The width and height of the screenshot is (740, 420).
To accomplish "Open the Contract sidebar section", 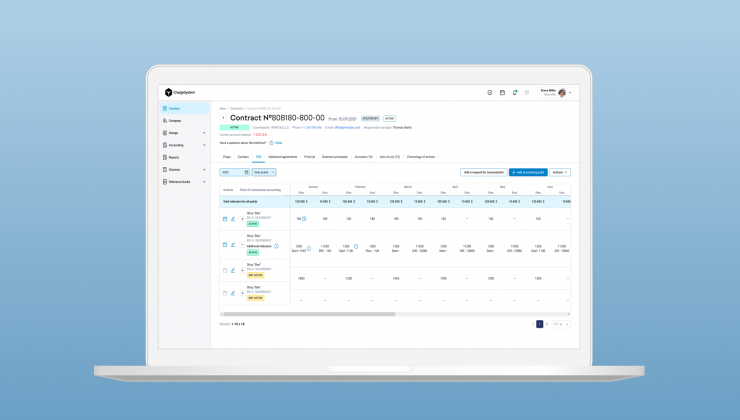I will [185, 109].
